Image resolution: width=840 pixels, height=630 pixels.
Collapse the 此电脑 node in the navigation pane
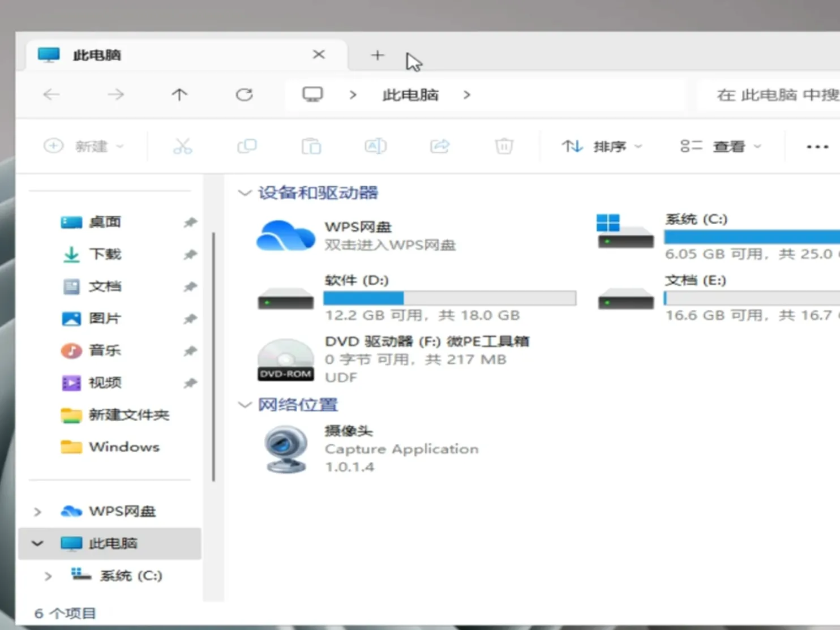37,543
